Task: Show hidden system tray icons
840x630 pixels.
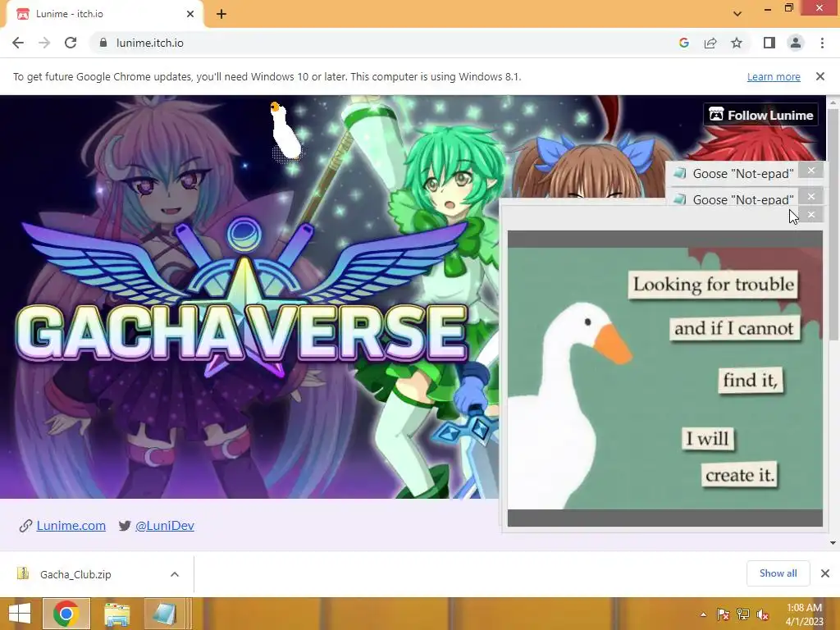Action: click(x=703, y=614)
